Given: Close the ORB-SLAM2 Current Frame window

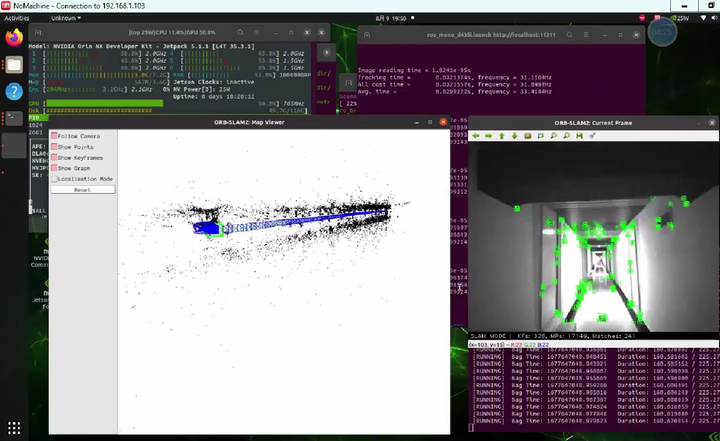Looking at the screenshot, I should tap(712, 123).
